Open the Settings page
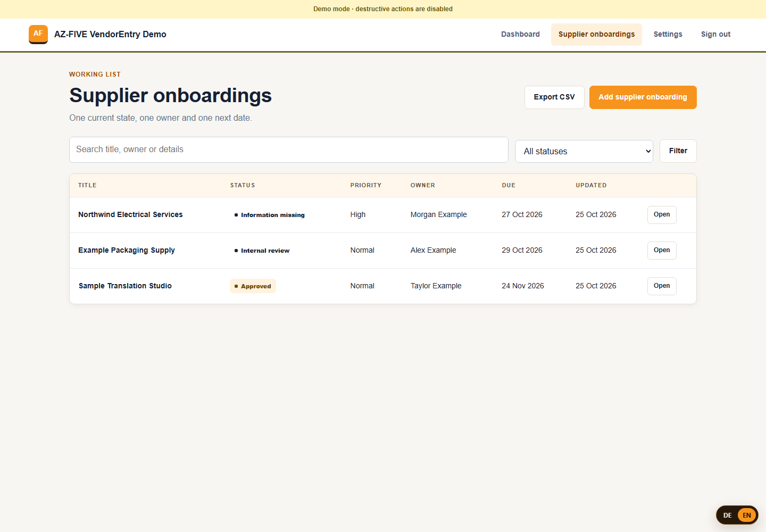 (668, 34)
